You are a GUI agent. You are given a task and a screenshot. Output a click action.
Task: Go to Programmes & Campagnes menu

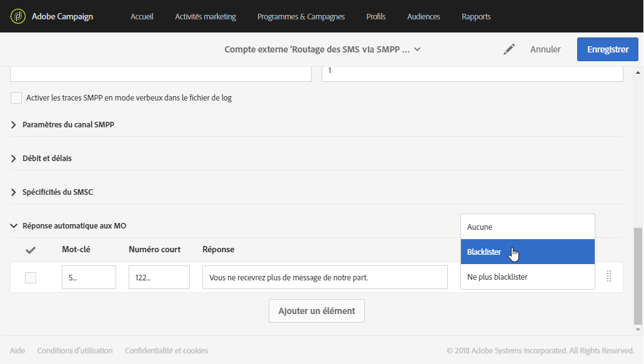point(300,17)
